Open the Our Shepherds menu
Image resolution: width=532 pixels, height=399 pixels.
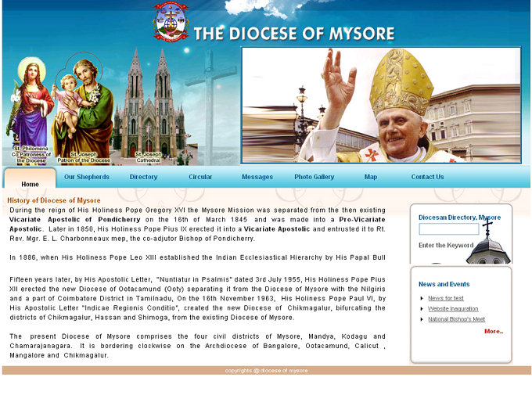[87, 177]
